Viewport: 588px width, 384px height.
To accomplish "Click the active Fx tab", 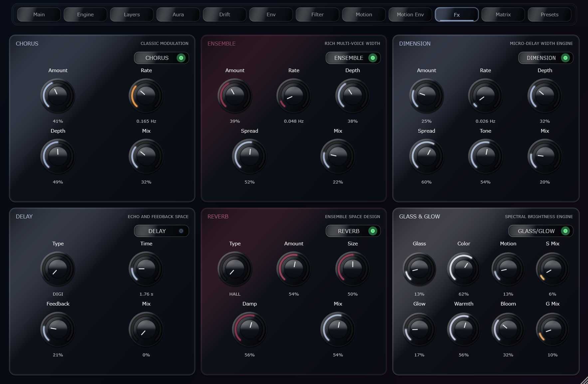I will (x=457, y=15).
